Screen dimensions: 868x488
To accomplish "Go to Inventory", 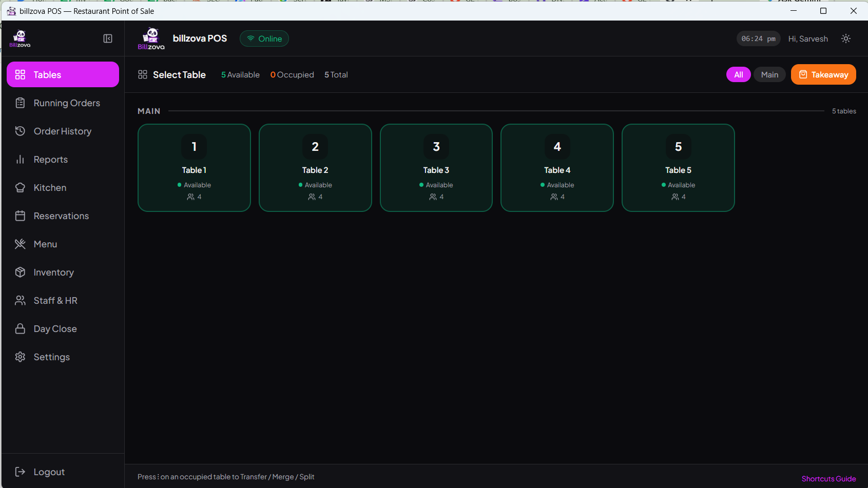I will (x=63, y=272).
